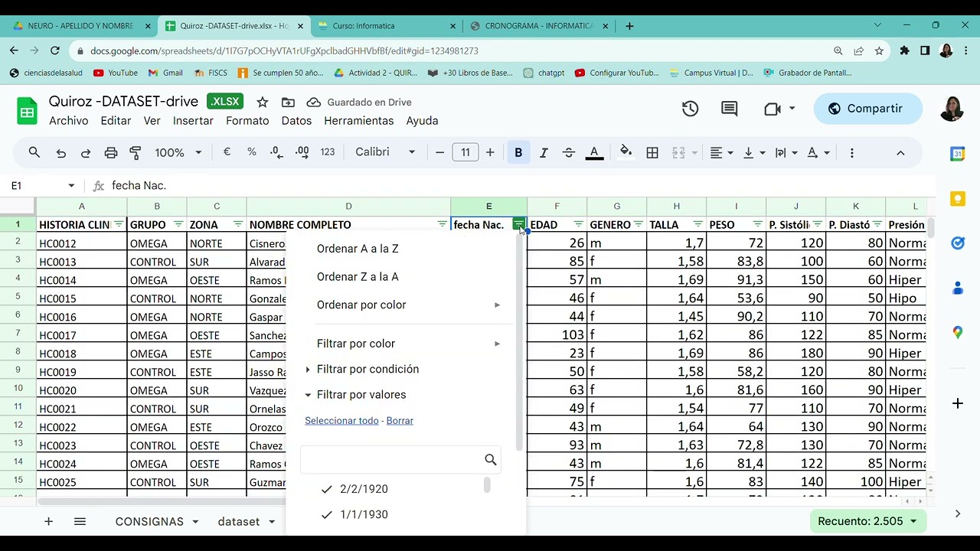Open the YouTube bookmark
The height and width of the screenshot is (551, 980).
pyautogui.click(x=115, y=73)
